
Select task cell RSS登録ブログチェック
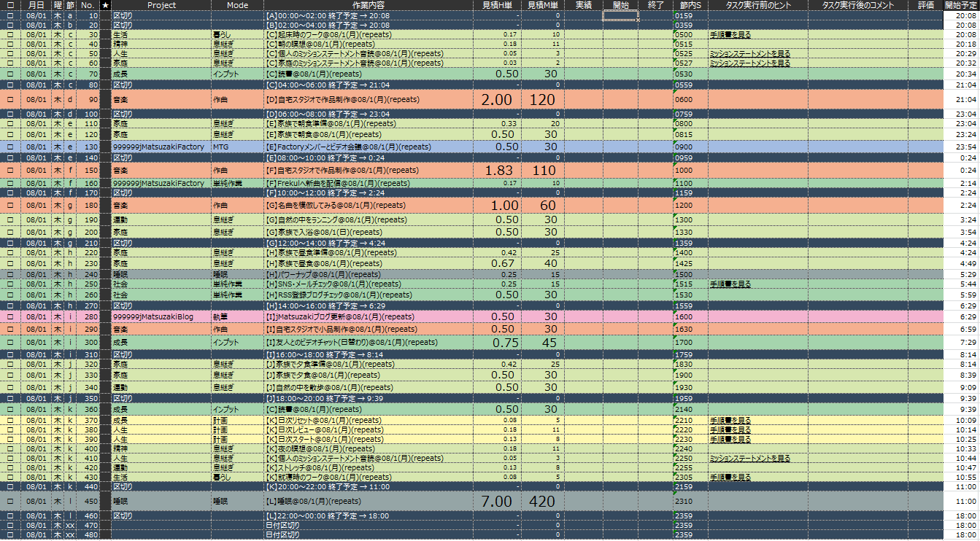pyautogui.click(x=369, y=295)
